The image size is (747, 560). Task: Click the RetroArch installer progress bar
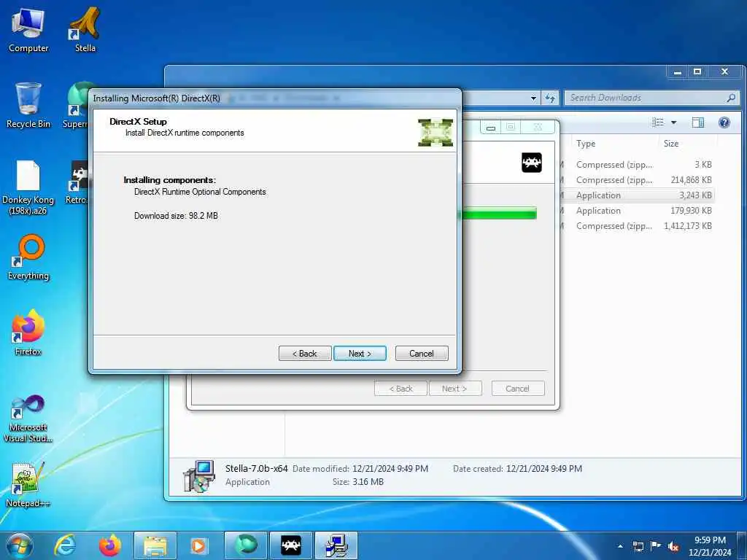[498, 214]
